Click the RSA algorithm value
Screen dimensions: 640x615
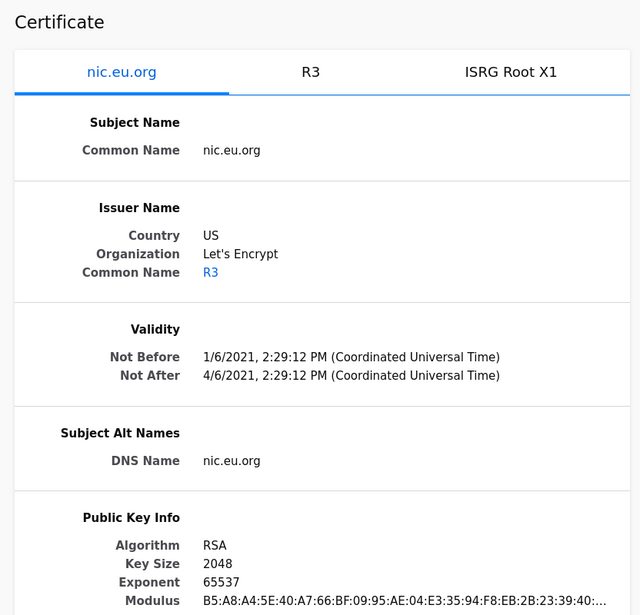[x=215, y=546]
